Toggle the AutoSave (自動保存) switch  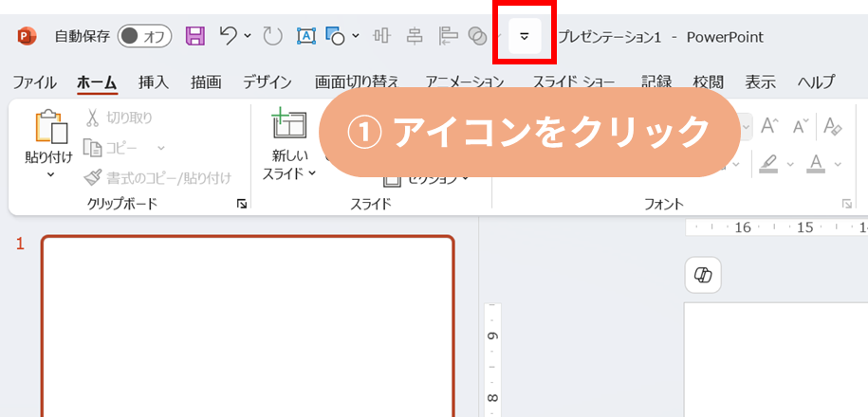(x=144, y=37)
